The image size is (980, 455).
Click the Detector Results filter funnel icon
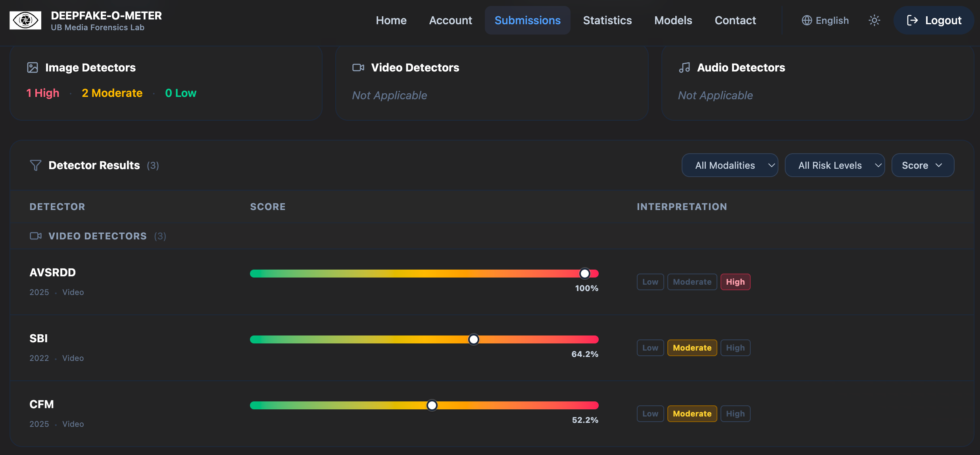36,165
